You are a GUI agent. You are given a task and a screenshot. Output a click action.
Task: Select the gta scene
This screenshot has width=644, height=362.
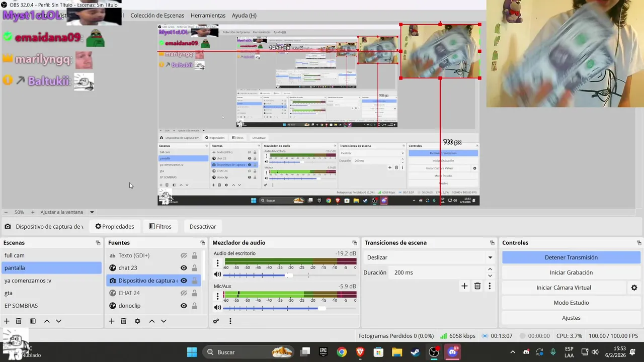pyautogui.click(x=51, y=293)
